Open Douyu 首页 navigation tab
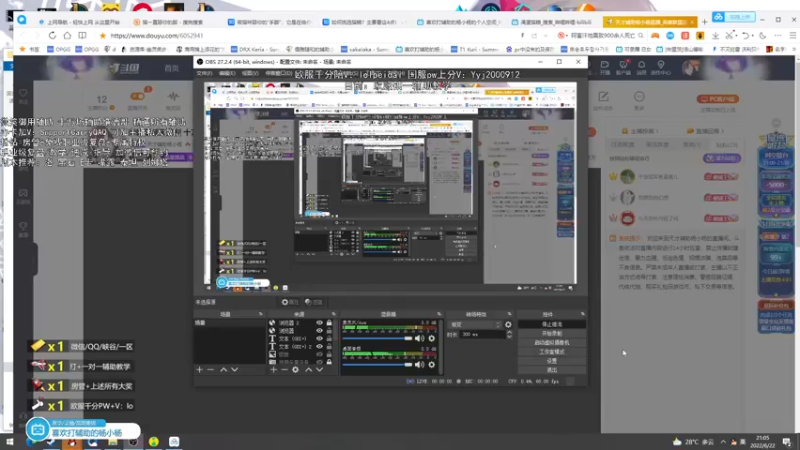The width and height of the screenshot is (800, 450). click(172, 68)
